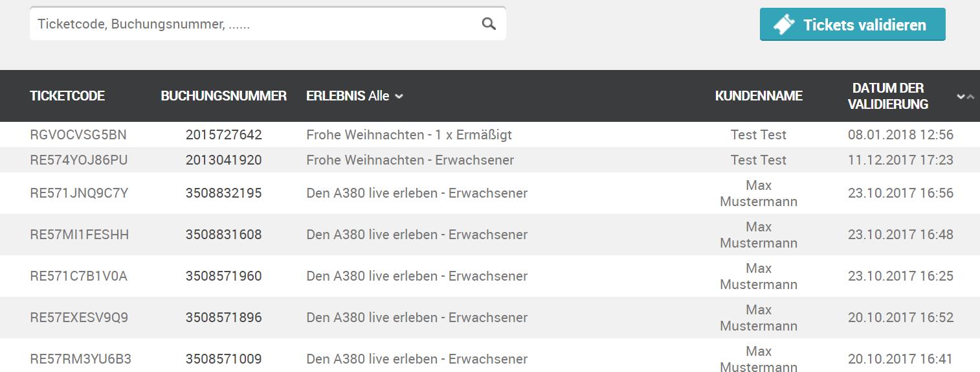Select ticket row RE571C7B1V0A

coord(490,276)
